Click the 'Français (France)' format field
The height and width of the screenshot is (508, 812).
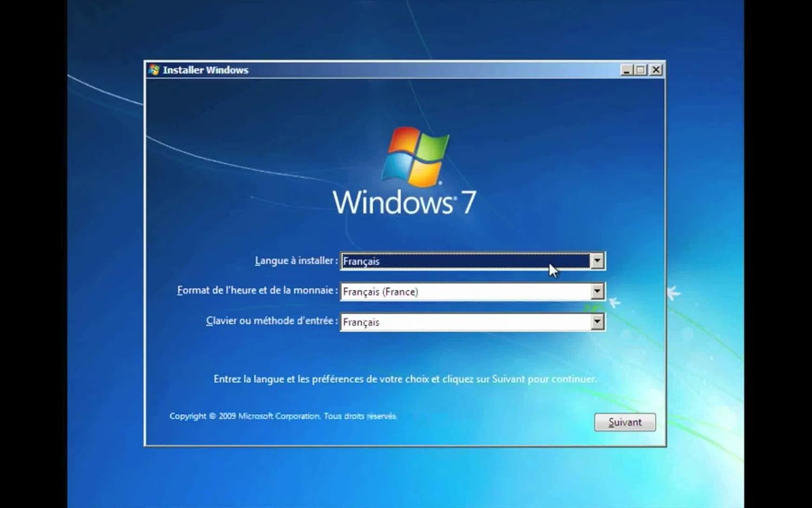pos(466,291)
